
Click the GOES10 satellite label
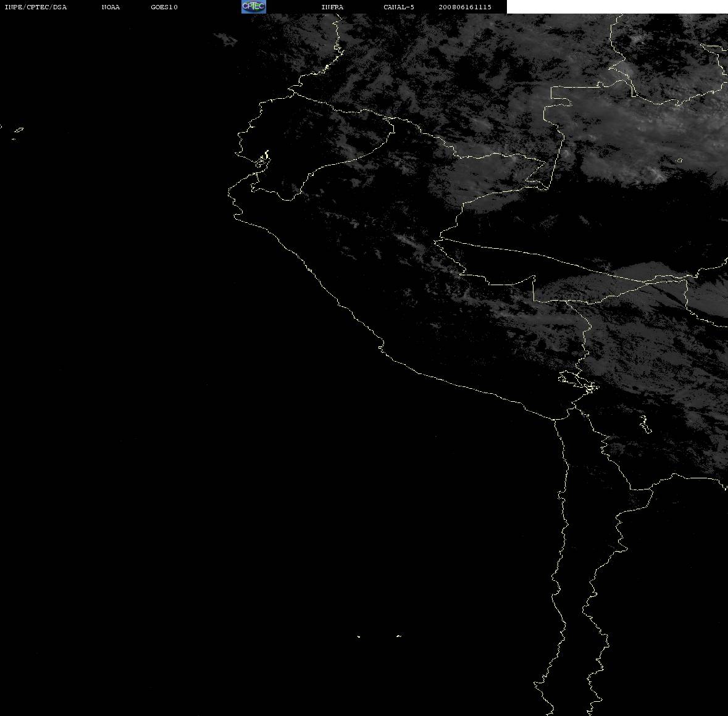tap(164, 7)
